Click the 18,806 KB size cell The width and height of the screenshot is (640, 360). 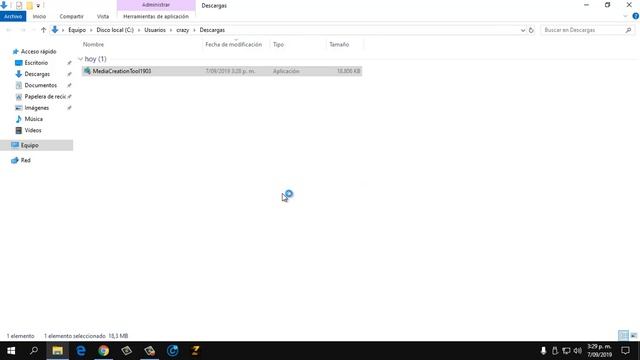pyautogui.click(x=348, y=71)
